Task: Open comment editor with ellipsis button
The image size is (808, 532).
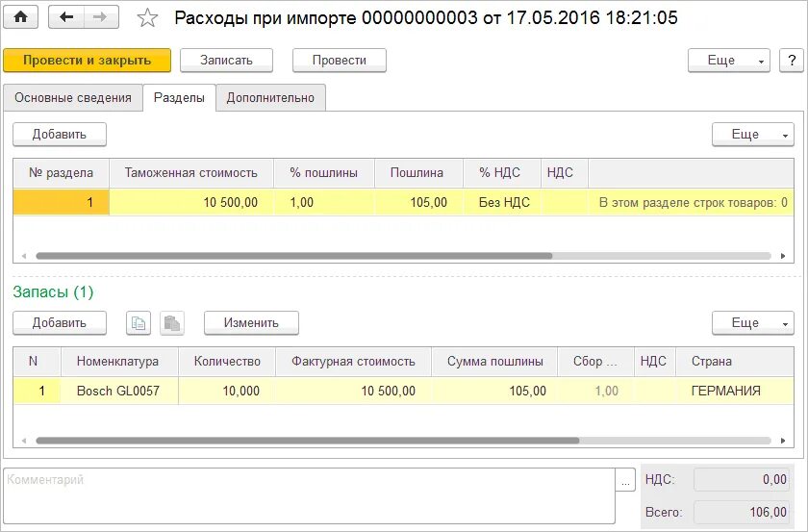Action: 625,480
